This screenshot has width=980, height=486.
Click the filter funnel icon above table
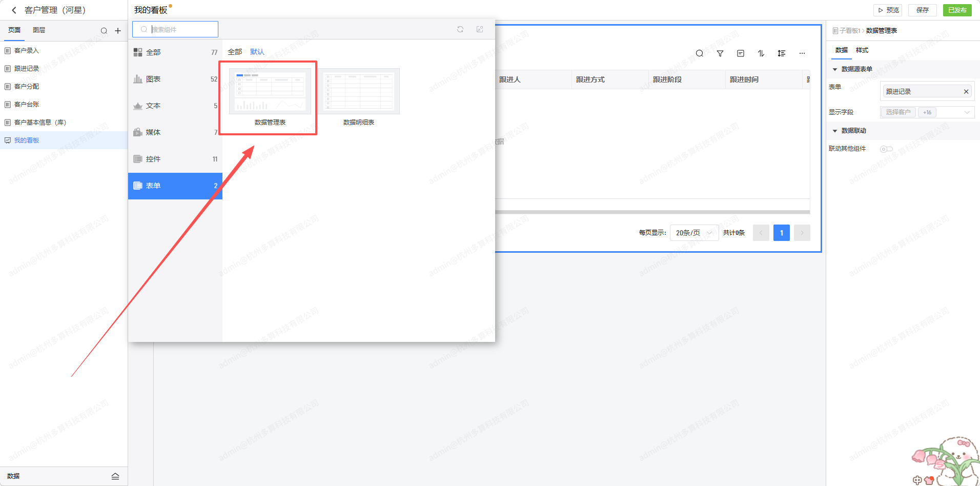coord(720,53)
